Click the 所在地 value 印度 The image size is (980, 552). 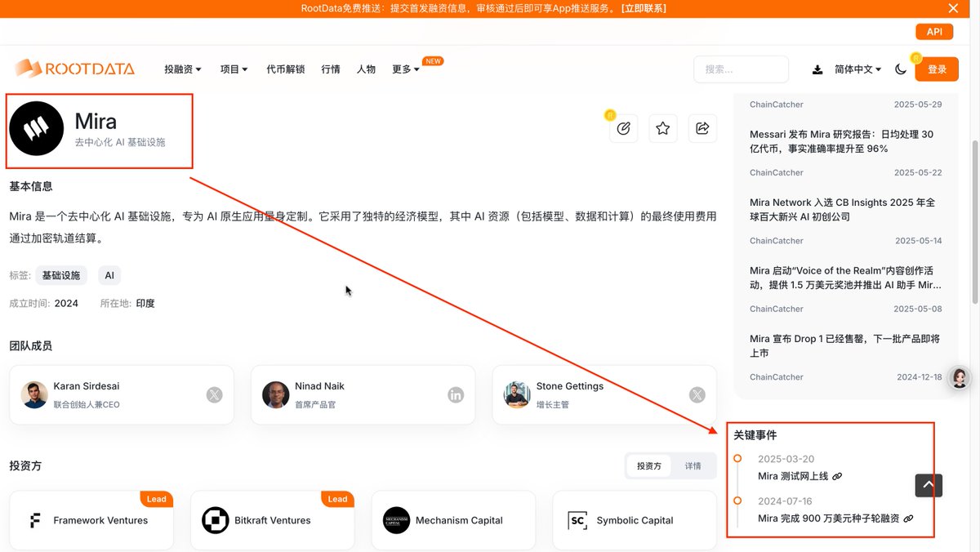145,304
